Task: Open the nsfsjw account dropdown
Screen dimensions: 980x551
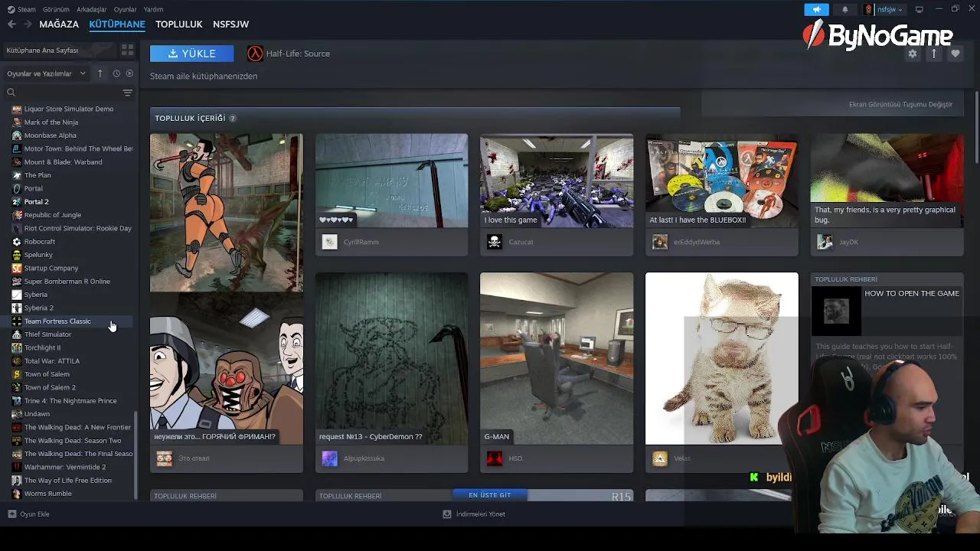Action: (x=884, y=9)
